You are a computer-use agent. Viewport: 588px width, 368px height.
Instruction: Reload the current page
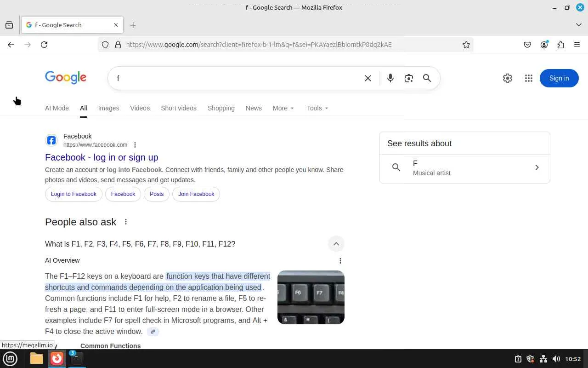[44, 45]
